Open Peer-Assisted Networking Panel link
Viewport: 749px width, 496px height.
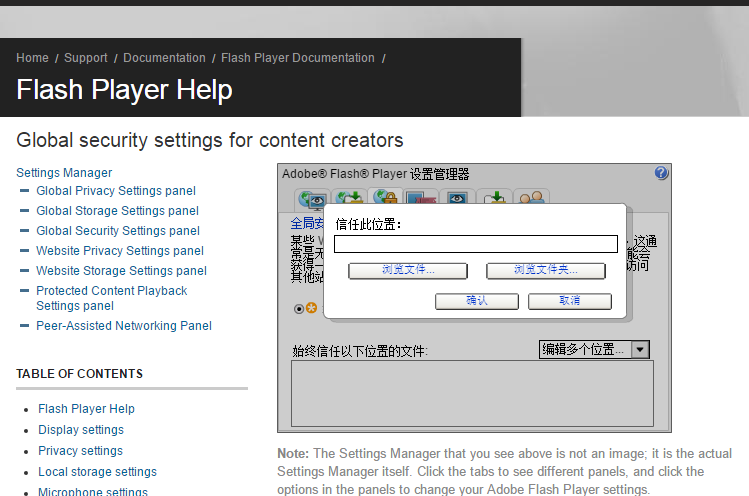click(x=124, y=326)
